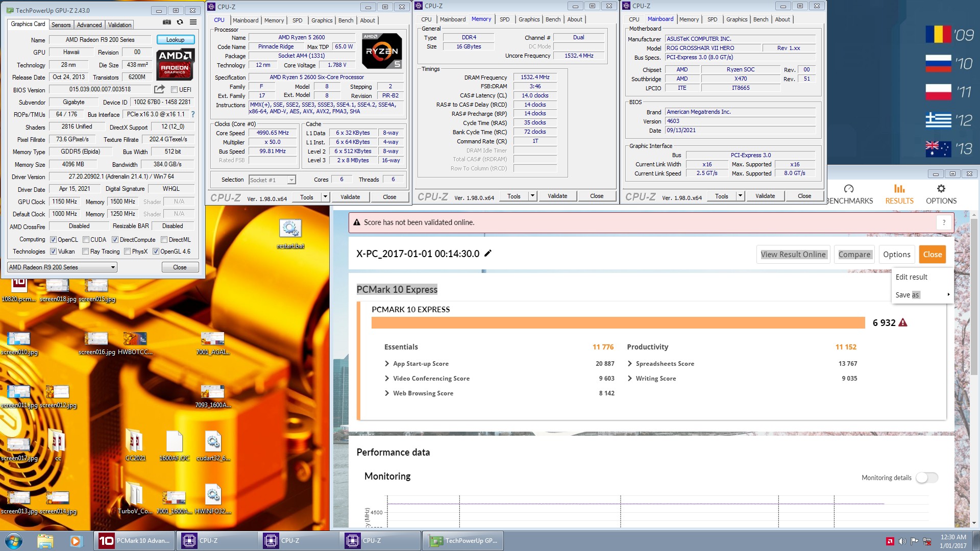
Task: Toggle the OpenGL 4.6 checkbox
Action: pos(156,252)
